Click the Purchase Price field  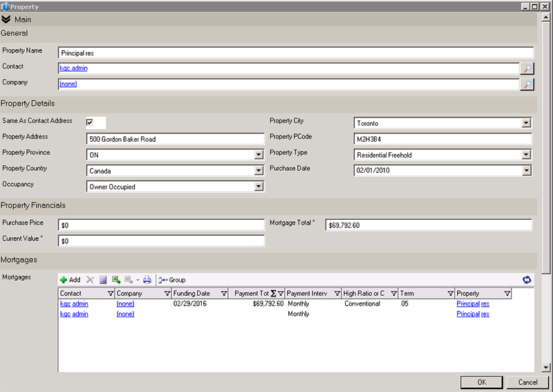(x=161, y=225)
